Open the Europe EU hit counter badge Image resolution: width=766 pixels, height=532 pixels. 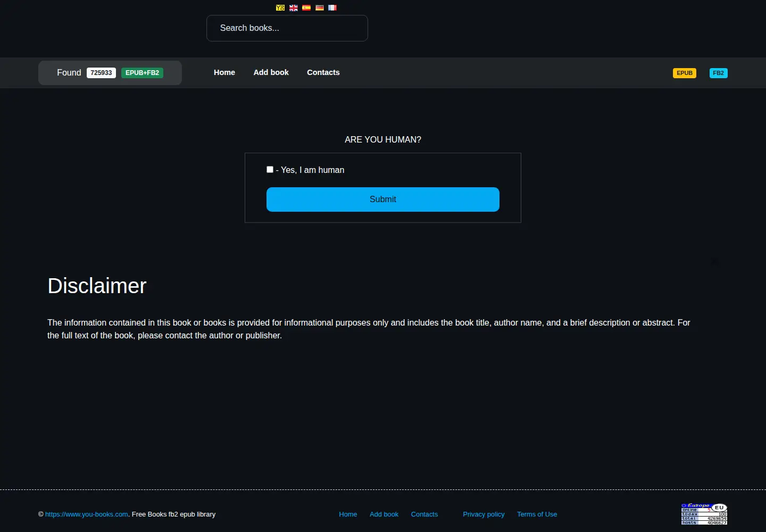click(x=704, y=514)
